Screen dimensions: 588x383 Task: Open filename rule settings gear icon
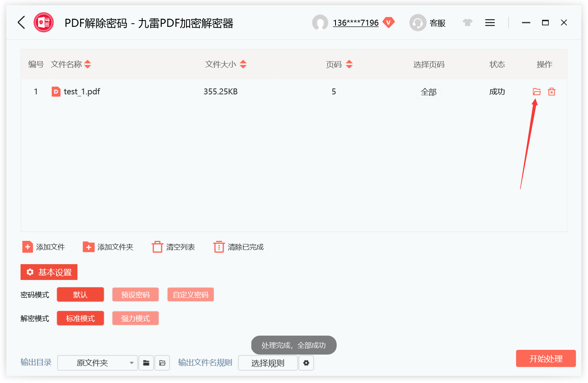[306, 362]
